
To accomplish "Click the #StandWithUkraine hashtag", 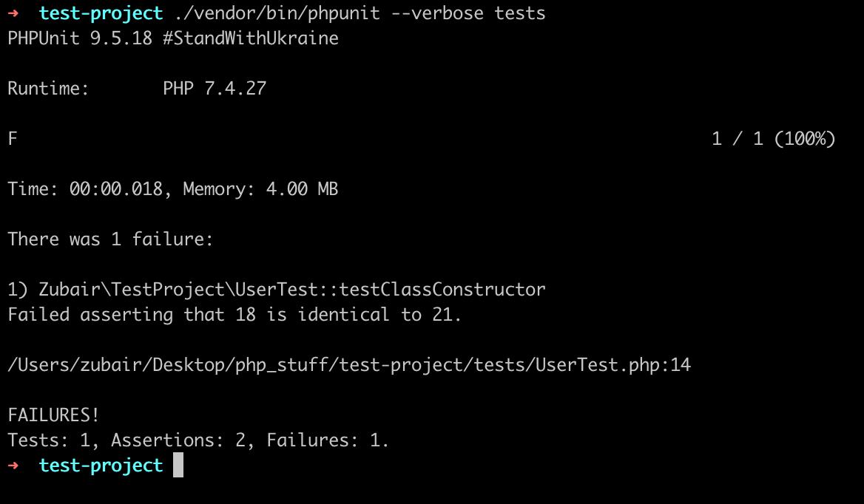I will pyautogui.click(x=251, y=38).
